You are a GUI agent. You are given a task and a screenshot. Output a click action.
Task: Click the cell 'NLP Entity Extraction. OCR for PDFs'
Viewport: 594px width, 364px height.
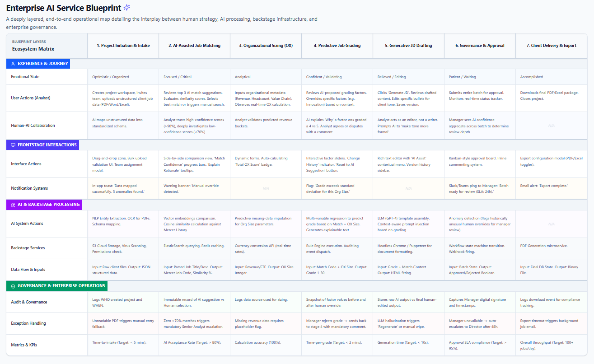coord(123,224)
